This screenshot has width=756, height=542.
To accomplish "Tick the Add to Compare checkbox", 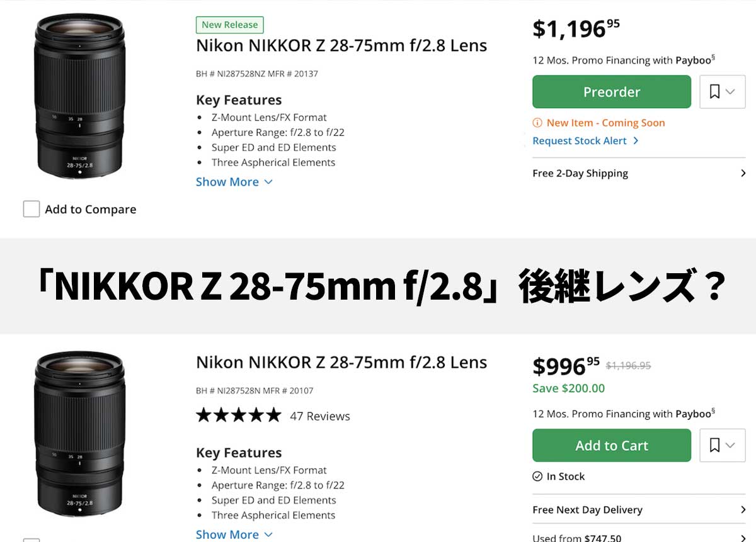I will pos(31,209).
